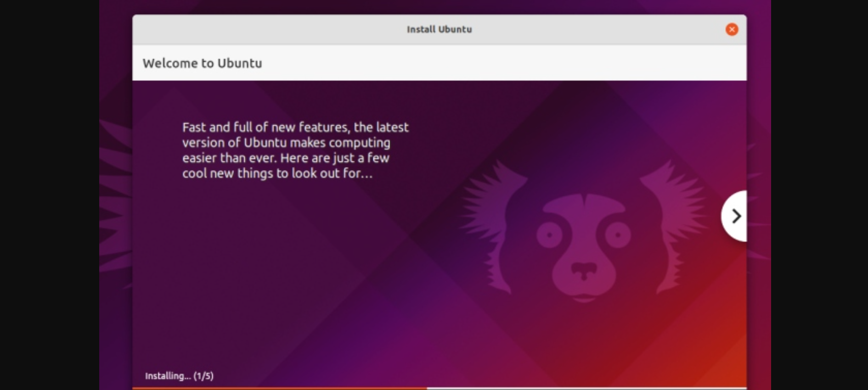The image size is (868, 390).
Task: Click the 'Fast and full of new features' paragraph
Action: [295, 150]
